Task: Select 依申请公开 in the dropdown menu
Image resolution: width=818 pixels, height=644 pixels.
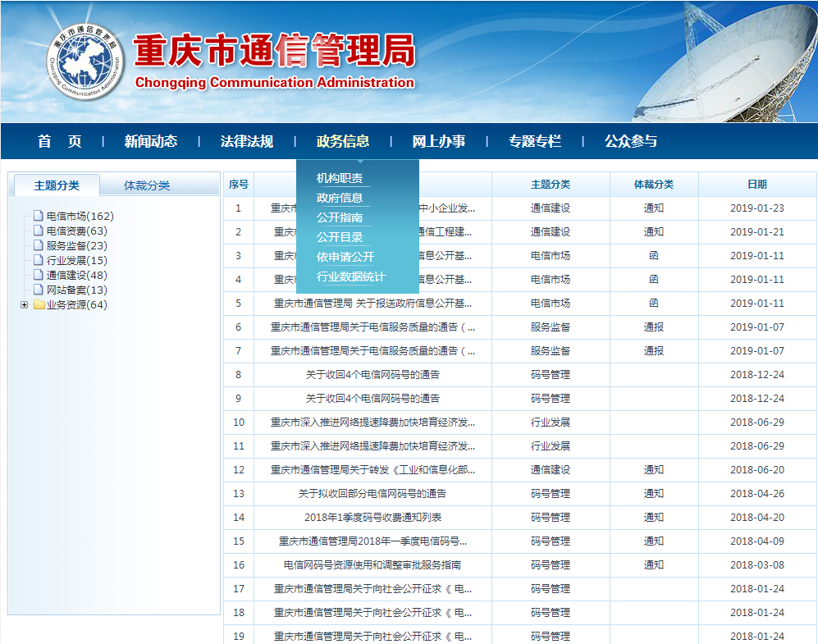Action: tap(345, 257)
